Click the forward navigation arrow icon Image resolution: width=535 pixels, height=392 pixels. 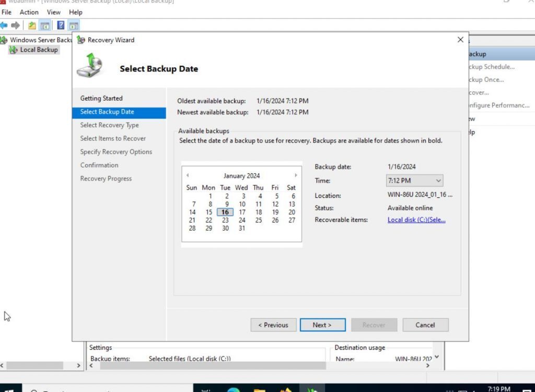click(15, 25)
